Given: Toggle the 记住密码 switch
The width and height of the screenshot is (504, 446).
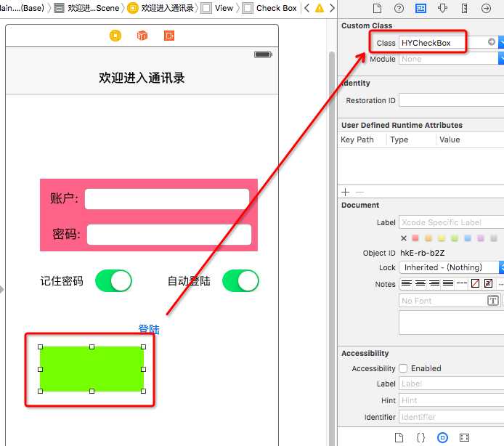Looking at the screenshot, I should point(113,281).
